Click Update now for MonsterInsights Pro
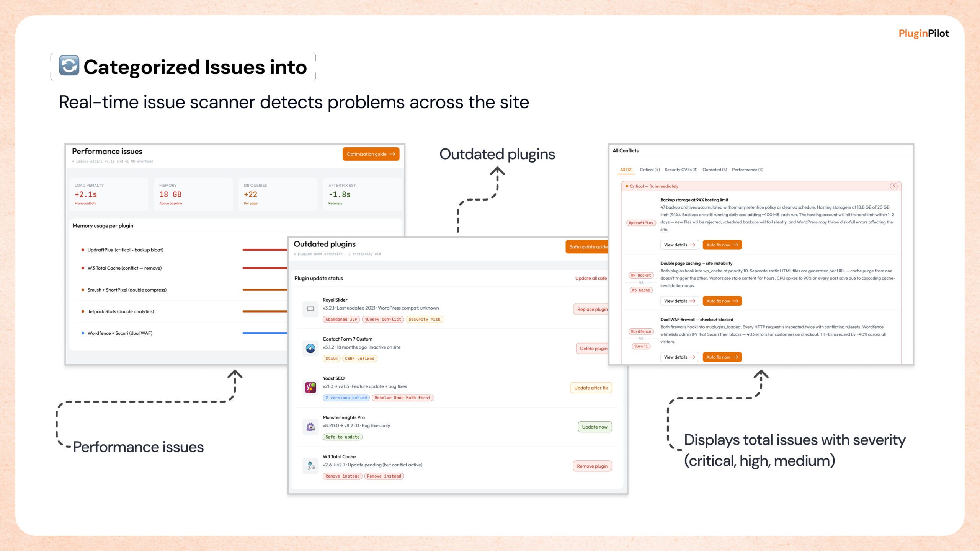The width and height of the screenshot is (980, 551). [x=595, y=427]
